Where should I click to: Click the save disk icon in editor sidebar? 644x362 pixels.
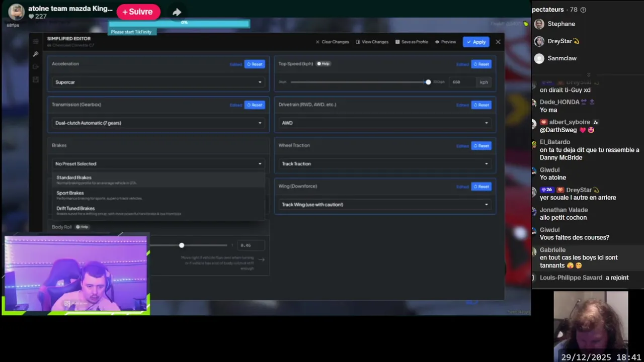click(x=36, y=79)
